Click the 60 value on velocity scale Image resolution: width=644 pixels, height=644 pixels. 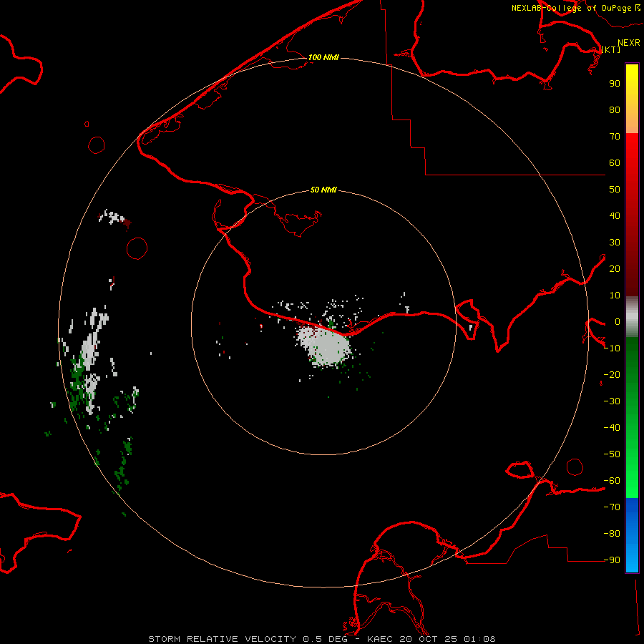click(x=615, y=162)
